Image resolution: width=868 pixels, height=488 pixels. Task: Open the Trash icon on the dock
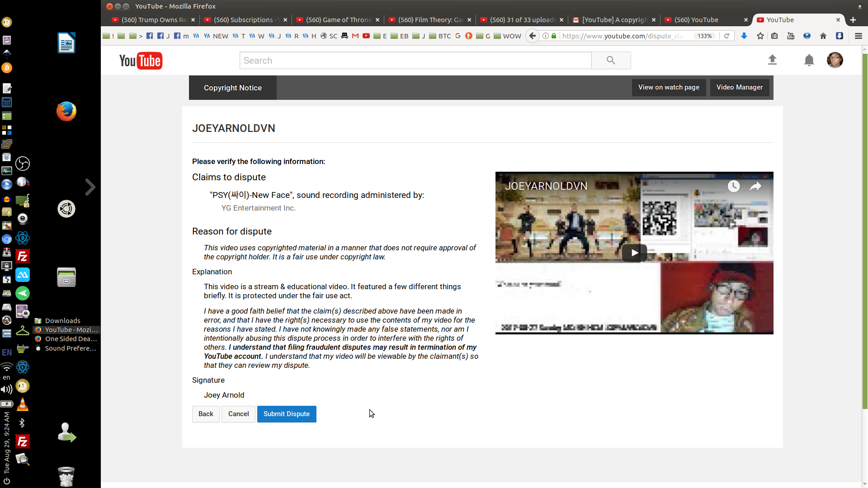(x=66, y=477)
